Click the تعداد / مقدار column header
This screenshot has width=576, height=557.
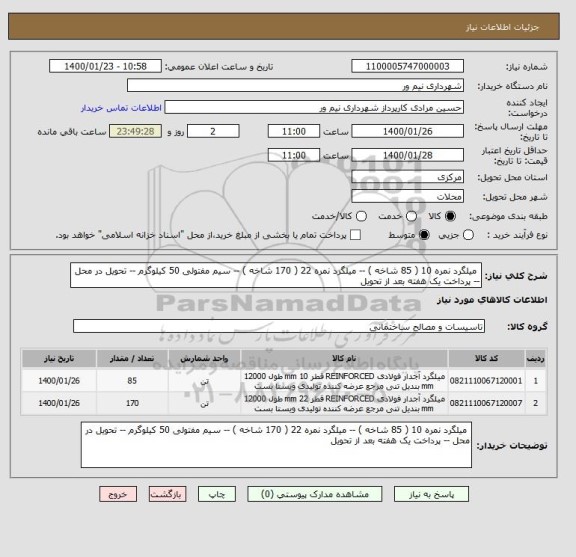(x=132, y=359)
